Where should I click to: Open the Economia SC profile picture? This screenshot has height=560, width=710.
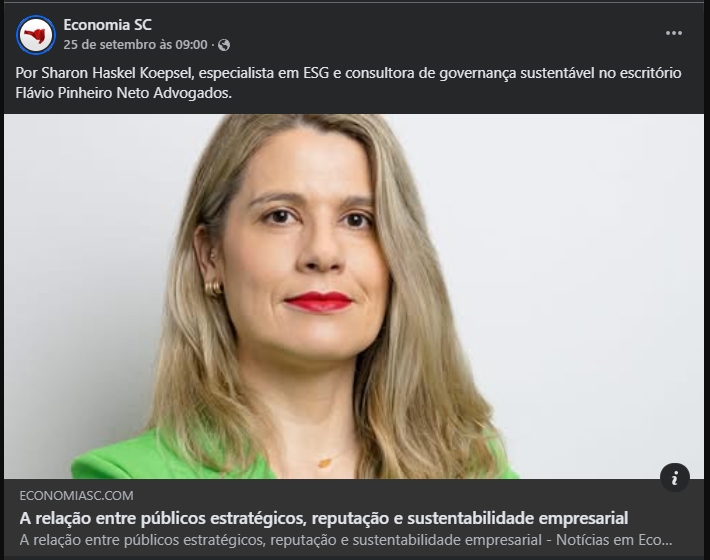[x=36, y=35]
